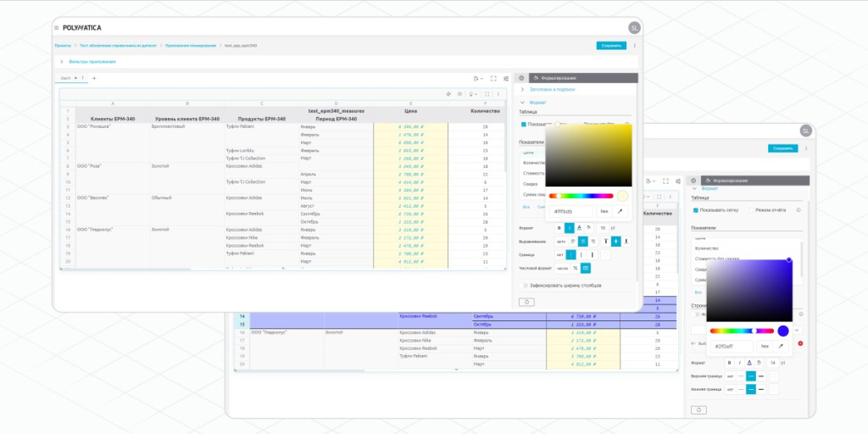Open the export dropdown above front table
The height and width of the screenshot is (434, 868).
(478, 79)
